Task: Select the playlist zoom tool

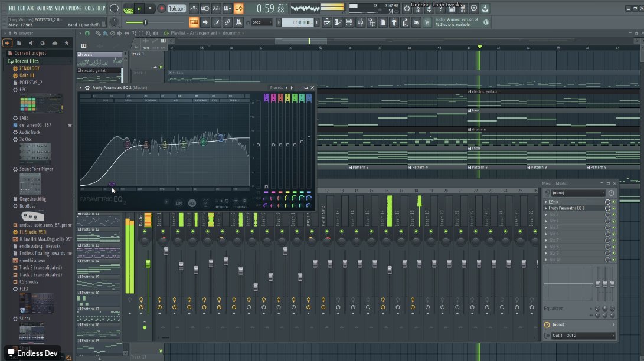Action: tap(148, 33)
